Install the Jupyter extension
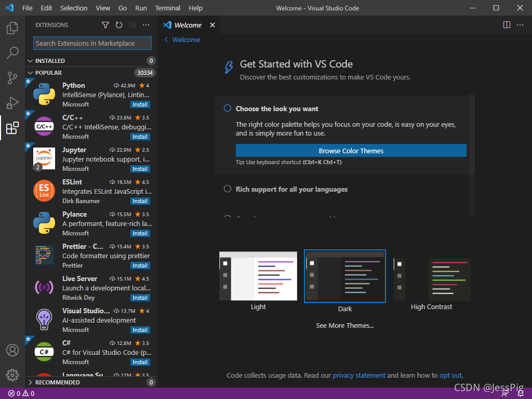Screen dimensions: 532x399 [x=140, y=169]
